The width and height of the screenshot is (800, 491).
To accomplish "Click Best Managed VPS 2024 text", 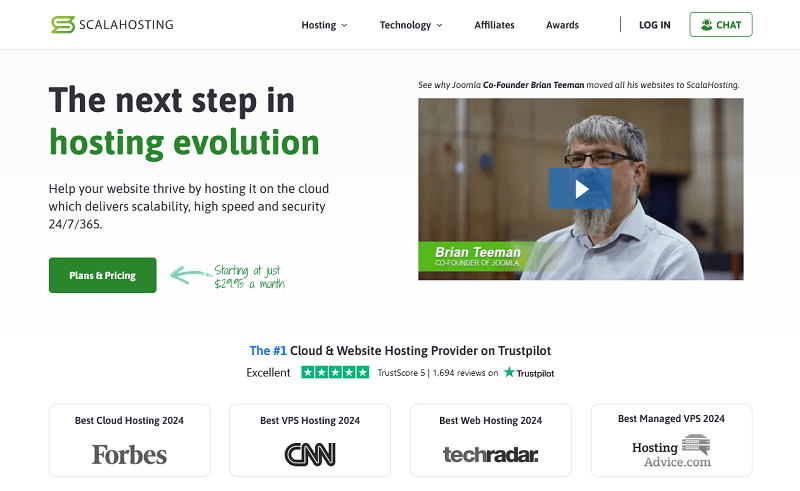I will 671,419.
